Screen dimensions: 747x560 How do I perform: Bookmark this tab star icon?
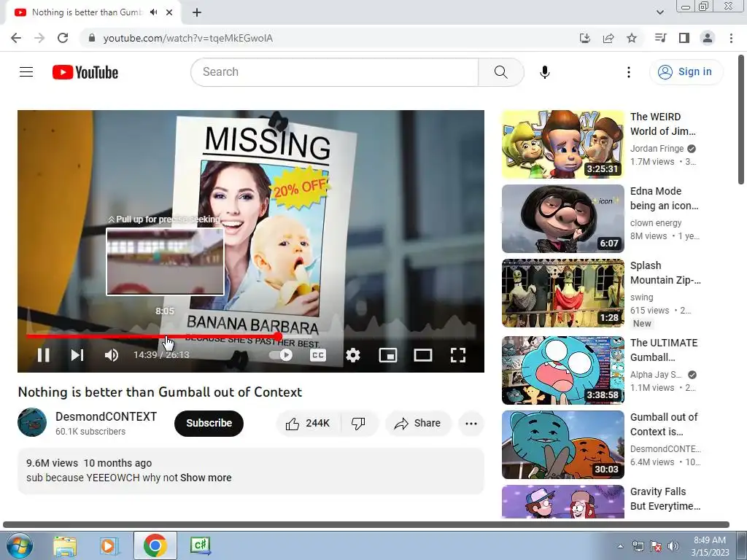coord(632,38)
